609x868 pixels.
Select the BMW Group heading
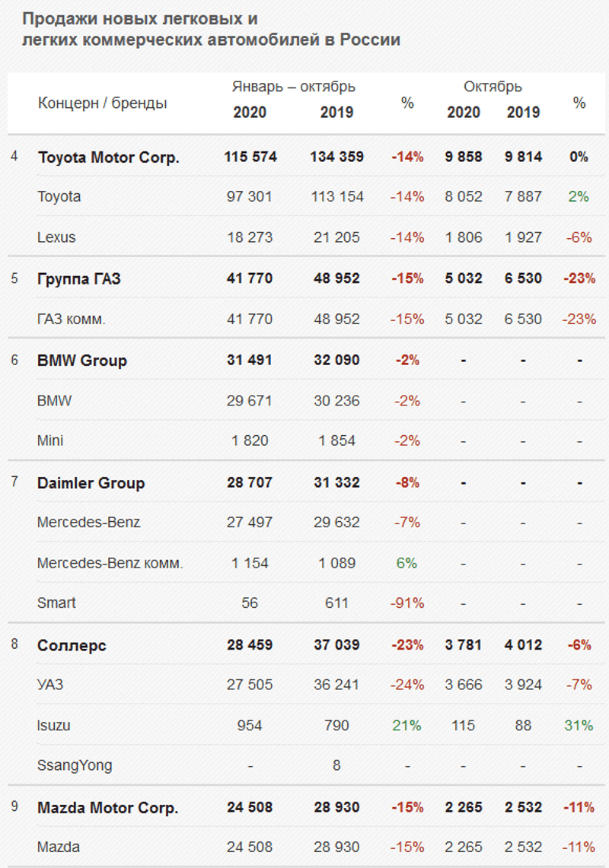point(82,361)
